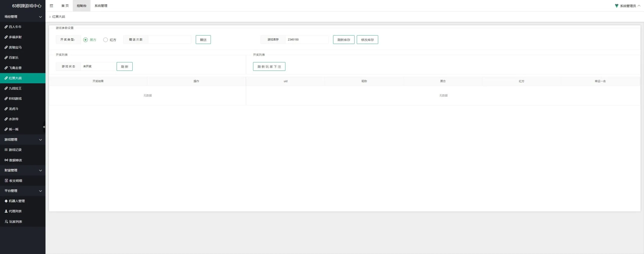Click the 刷新 button next to 游戏状态
Screen dimensions: 644x254
coord(125,66)
